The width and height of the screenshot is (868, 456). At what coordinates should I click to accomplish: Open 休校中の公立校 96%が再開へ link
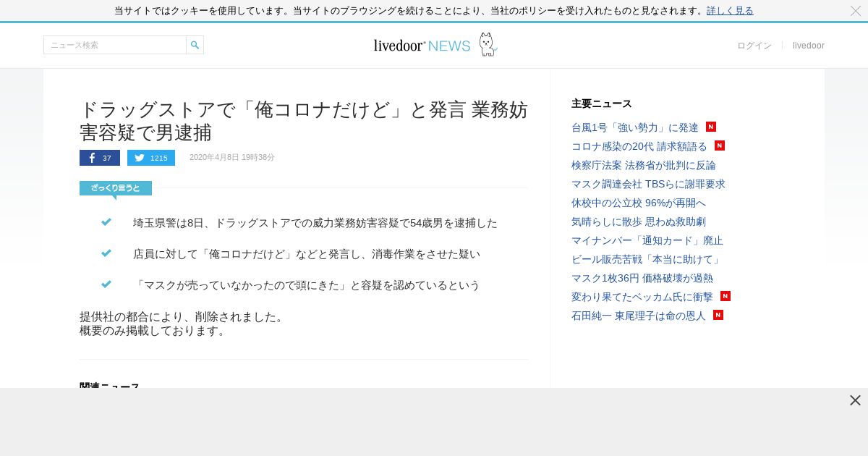(639, 203)
